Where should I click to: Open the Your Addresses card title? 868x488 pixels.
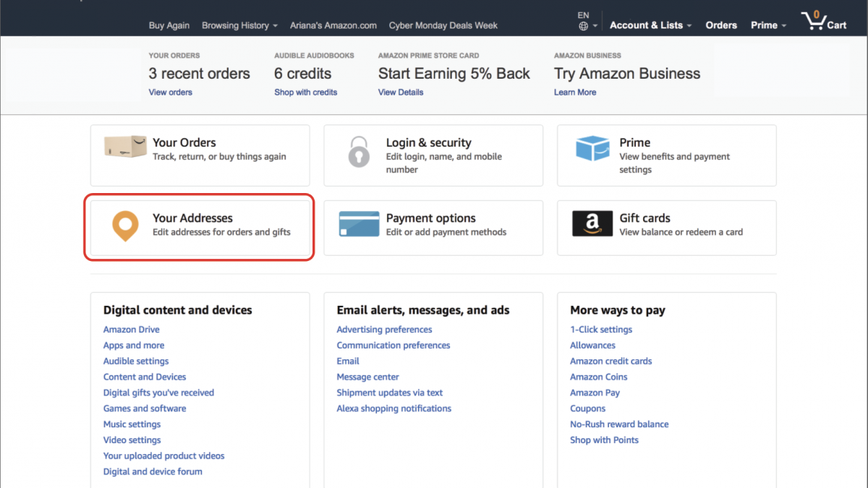193,218
